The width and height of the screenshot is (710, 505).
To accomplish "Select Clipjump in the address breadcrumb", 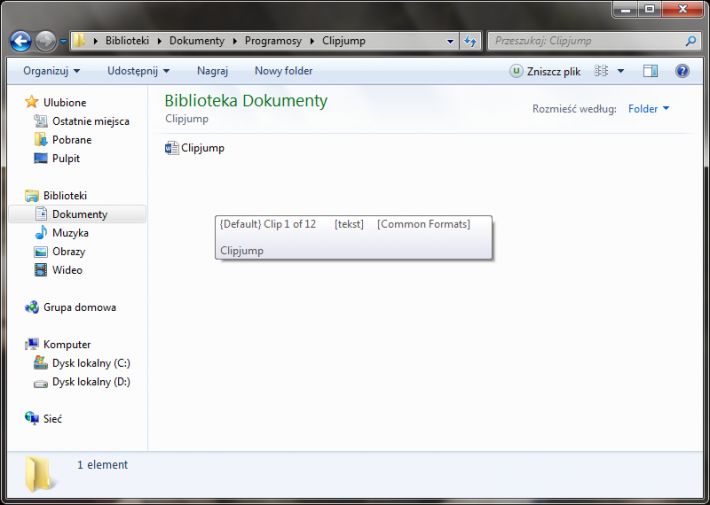I will 344,41.
